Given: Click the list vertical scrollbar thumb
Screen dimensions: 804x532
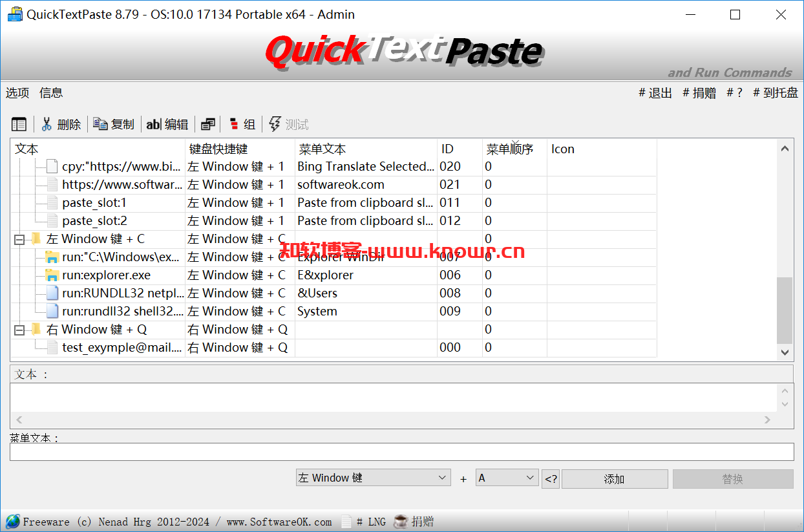Looking at the screenshot, I should [x=785, y=310].
